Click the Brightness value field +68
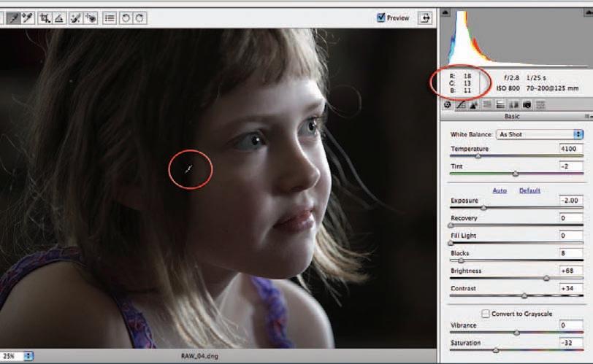The image size is (593, 364). [x=570, y=271]
